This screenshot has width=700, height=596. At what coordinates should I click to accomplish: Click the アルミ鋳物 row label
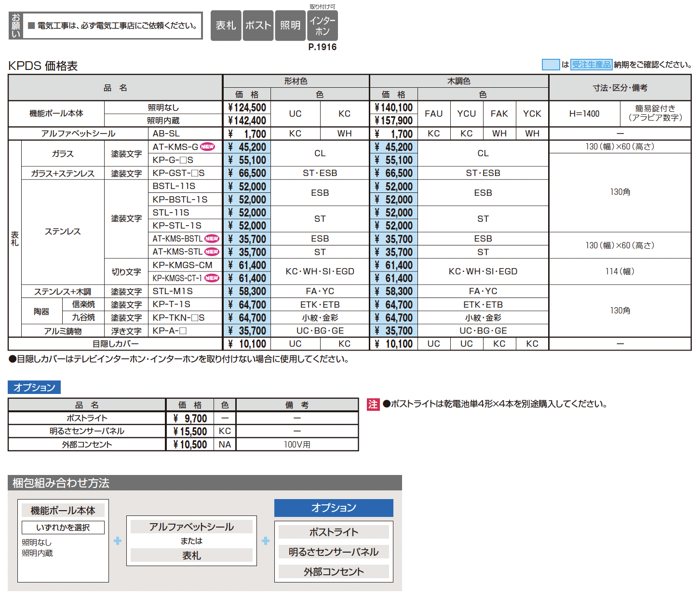tap(63, 331)
